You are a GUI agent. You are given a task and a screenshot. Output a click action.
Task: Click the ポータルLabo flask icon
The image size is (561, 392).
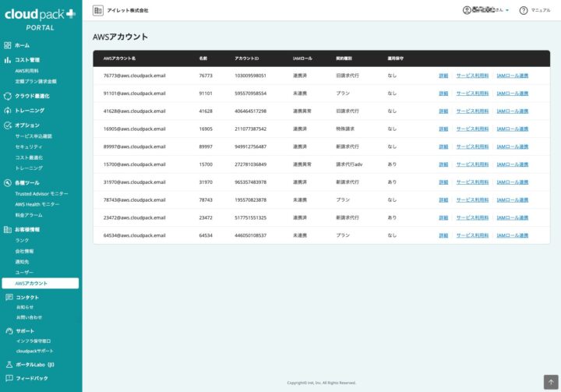pos(9,365)
